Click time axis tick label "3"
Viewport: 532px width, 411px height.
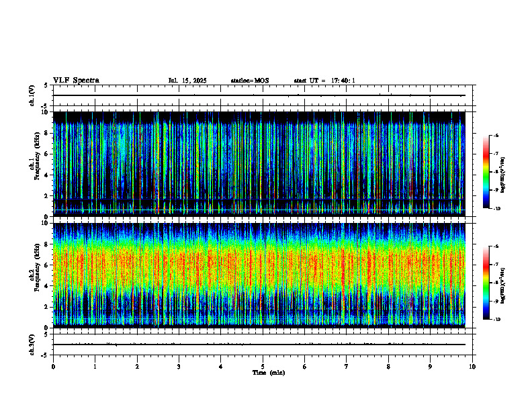pos(179,367)
